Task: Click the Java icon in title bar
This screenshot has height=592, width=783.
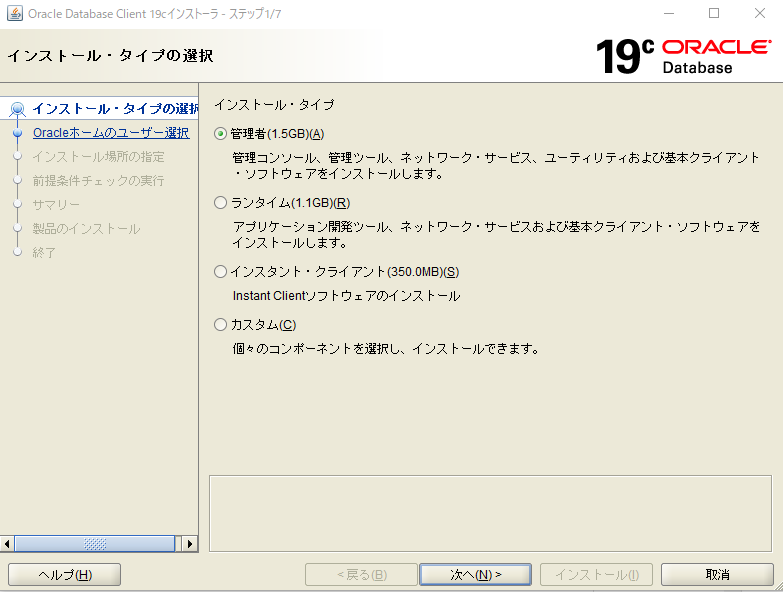Action: (14, 14)
